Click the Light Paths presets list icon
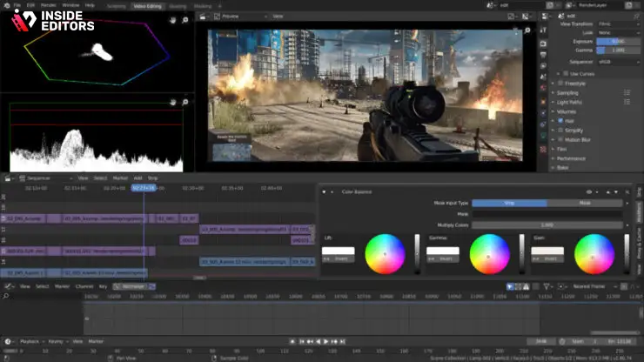Screen dimensions: 644x362 click(627, 102)
